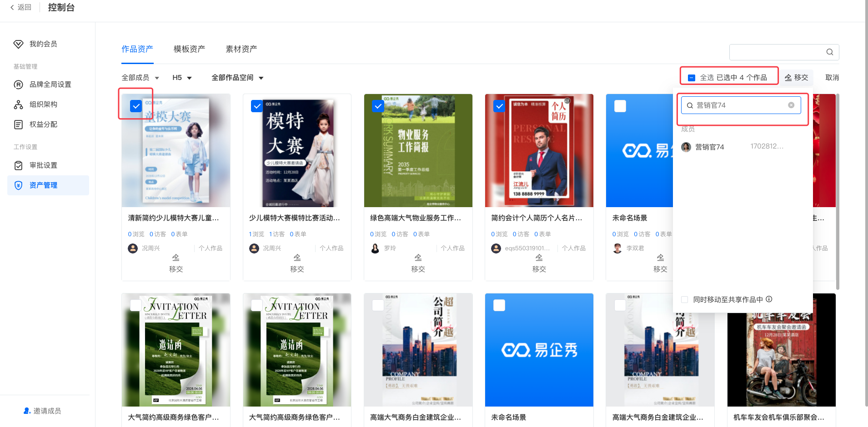Open the H5 type dropdown
Viewport: 868px width, 427px height.
[x=182, y=78]
